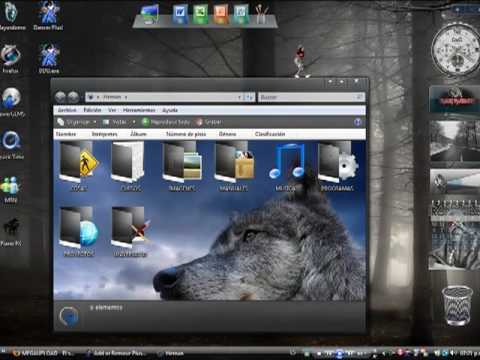The width and height of the screenshot is (480, 360).
Task: Click the refresh button beside address bar
Action: click(x=249, y=97)
